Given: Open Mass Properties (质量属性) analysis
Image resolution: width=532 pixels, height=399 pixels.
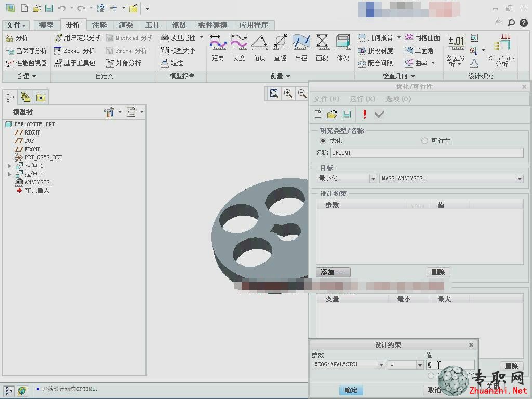Looking at the screenshot, I should pyautogui.click(x=179, y=37).
